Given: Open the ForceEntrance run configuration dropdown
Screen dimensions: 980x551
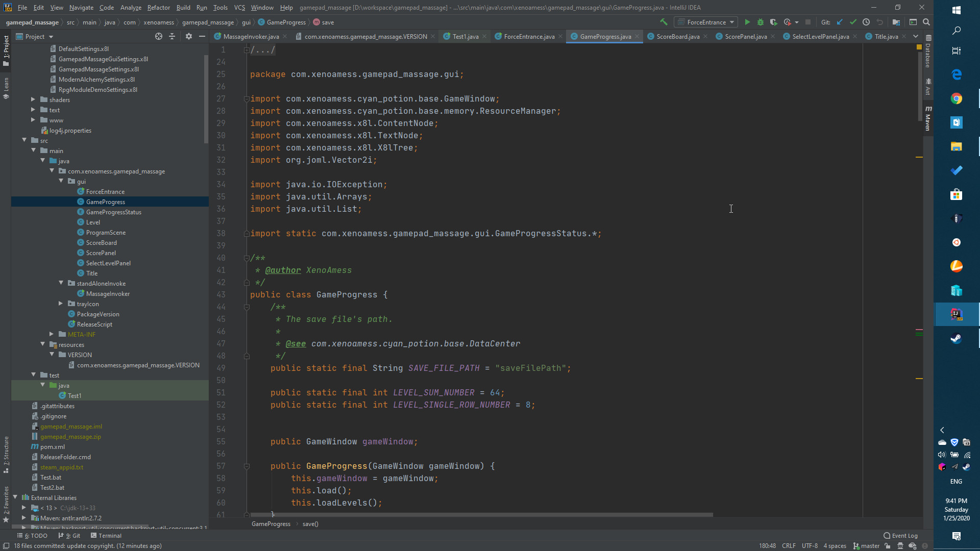Looking at the screenshot, I should click(x=733, y=22).
